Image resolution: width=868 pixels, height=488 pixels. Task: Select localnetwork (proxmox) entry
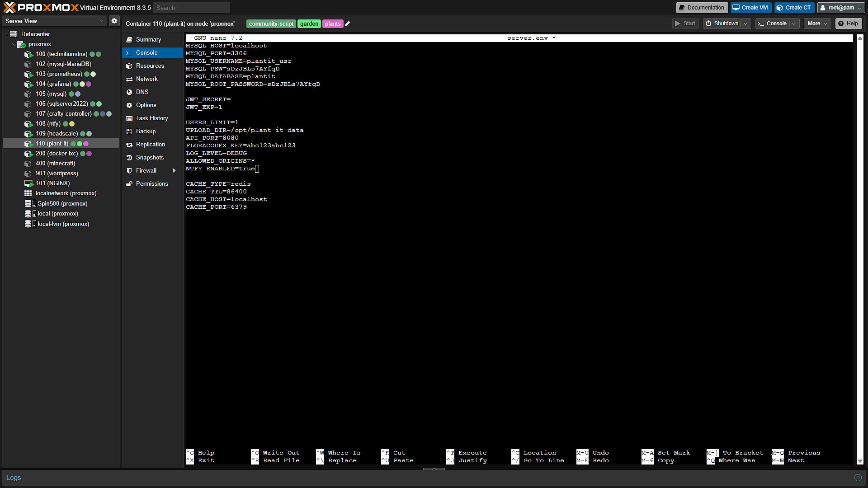(x=61, y=193)
